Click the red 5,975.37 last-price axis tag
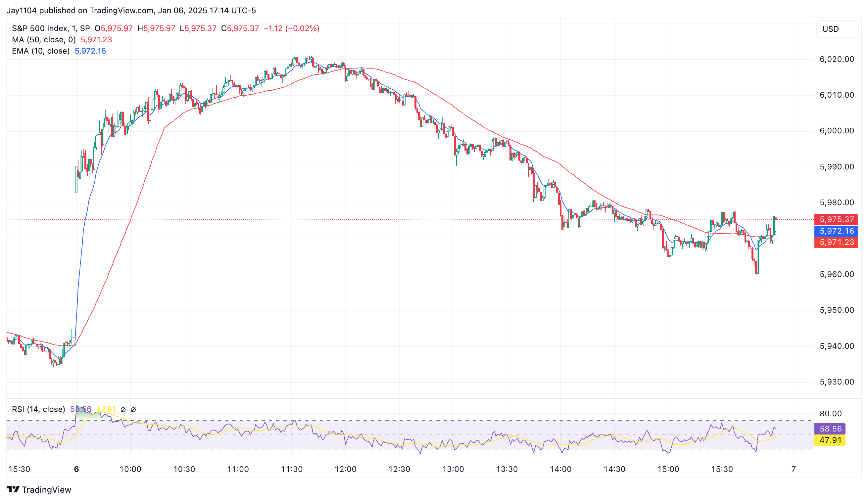 point(836,219)
